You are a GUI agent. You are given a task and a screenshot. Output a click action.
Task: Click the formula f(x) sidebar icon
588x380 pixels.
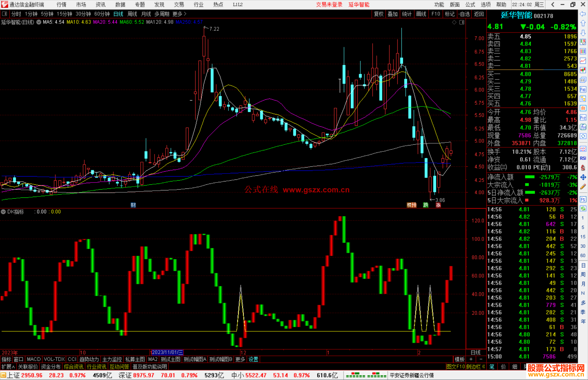click(583, 127)
